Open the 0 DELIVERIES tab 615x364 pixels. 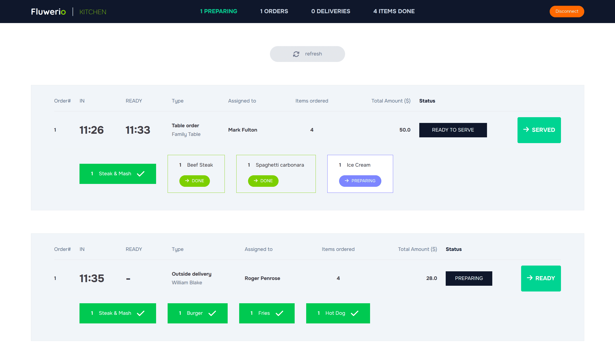[330, 11]
